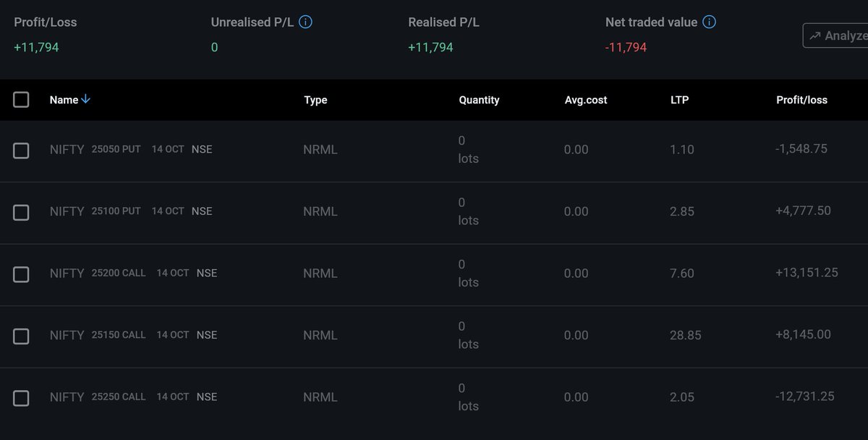Click the Profit/loss column header
Image resolution: width=868 pixels, height=440 pixels.
click(801, 100)
